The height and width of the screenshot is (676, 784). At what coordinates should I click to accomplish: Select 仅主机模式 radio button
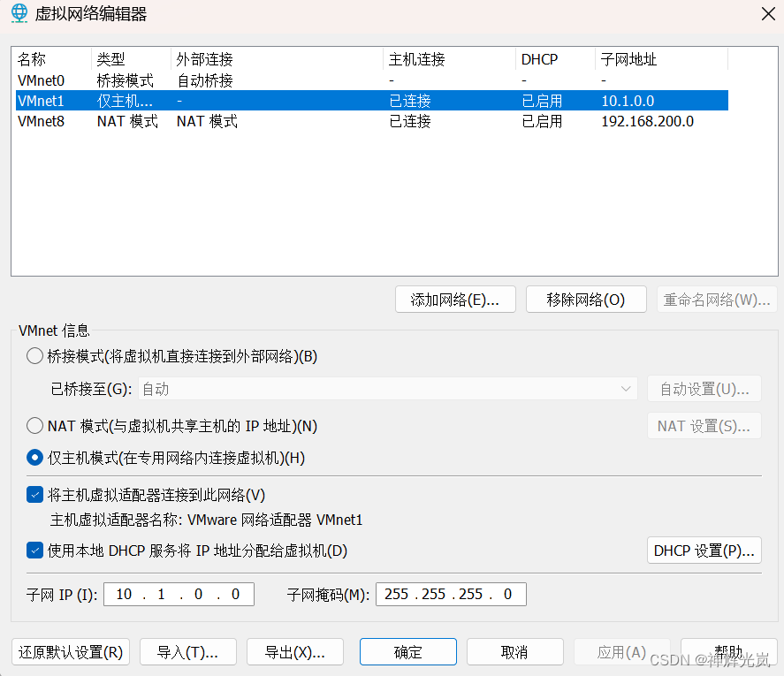pos(35,458)
